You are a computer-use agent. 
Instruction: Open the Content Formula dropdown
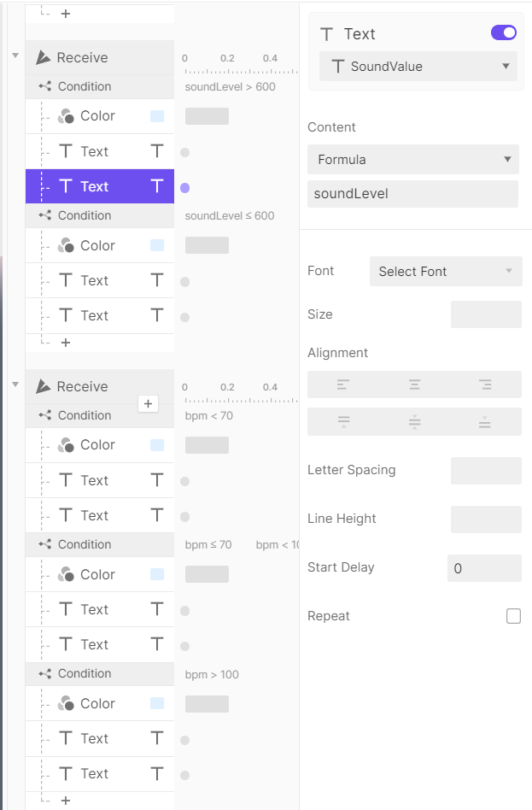coord(413,159)
